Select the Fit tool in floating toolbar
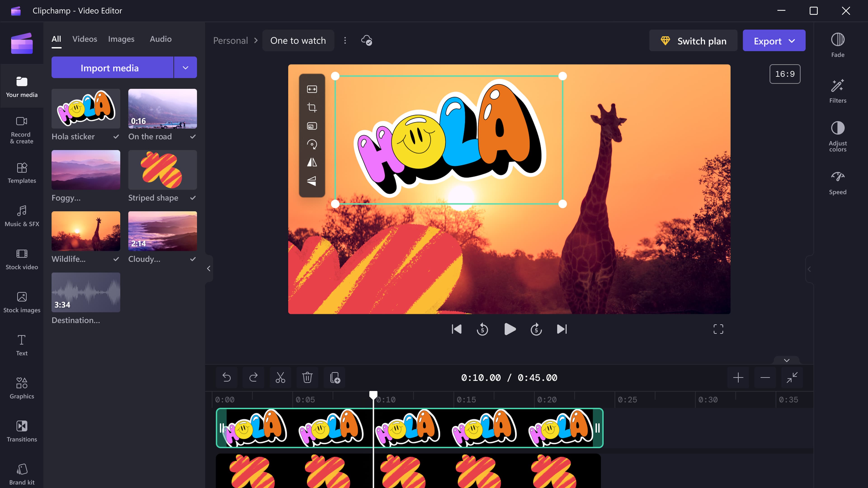This screenshot has height=488, width=868. 312,89
